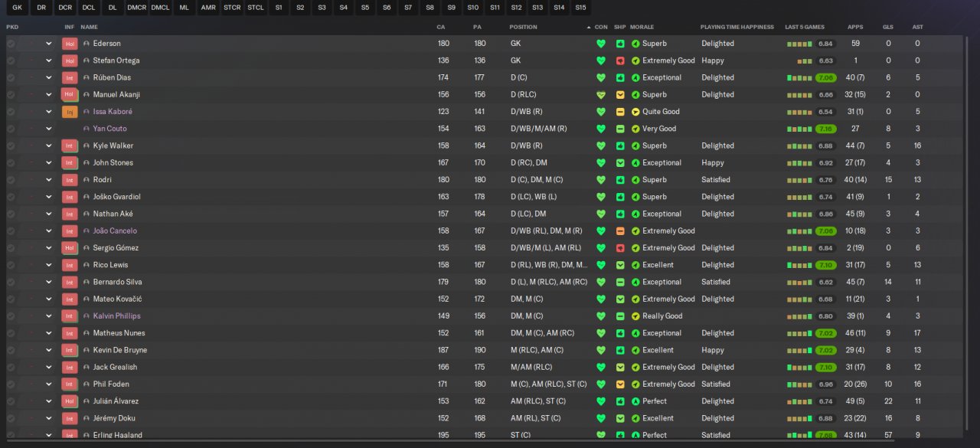The image size is (980, 448).
Task: Open the position dropdown chevron for Manuel Akanji
Action: tap(49, 95)
